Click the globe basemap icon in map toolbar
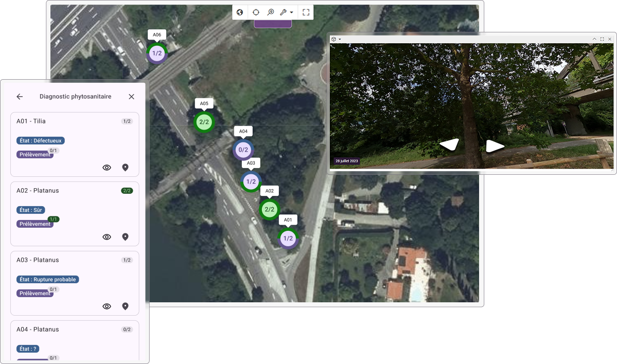Screen dimensions: 617x364 240,12
